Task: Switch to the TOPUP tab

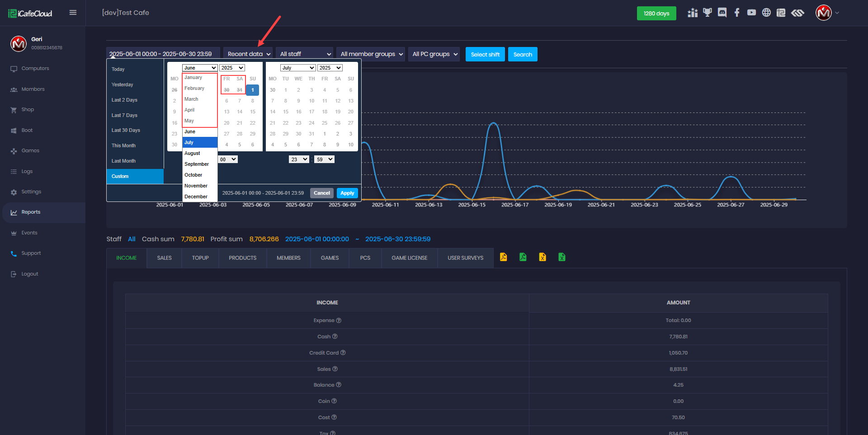Action: coord(200,258)
